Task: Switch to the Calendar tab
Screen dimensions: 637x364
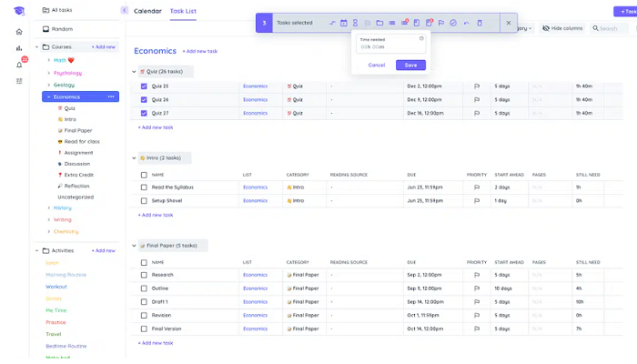Action: click(147, 11)
